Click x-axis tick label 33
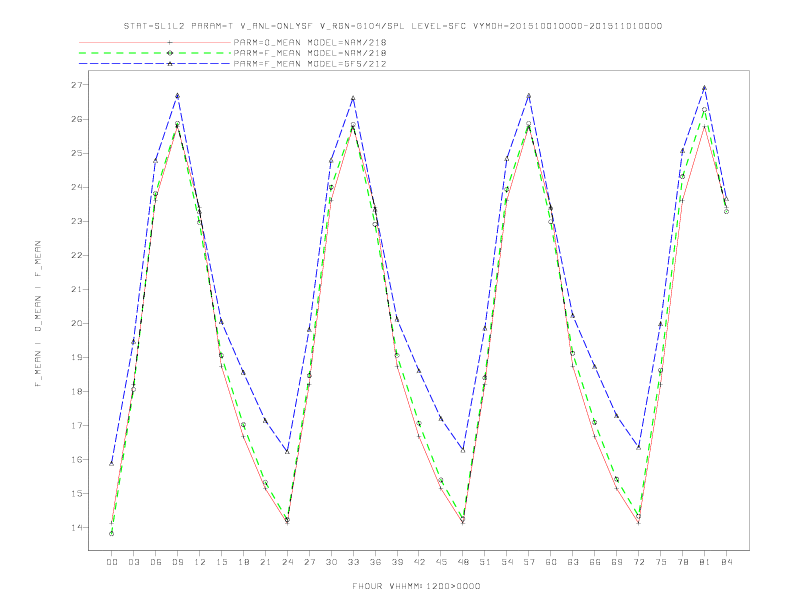This screenshot has width=792, height=612. 353,562
